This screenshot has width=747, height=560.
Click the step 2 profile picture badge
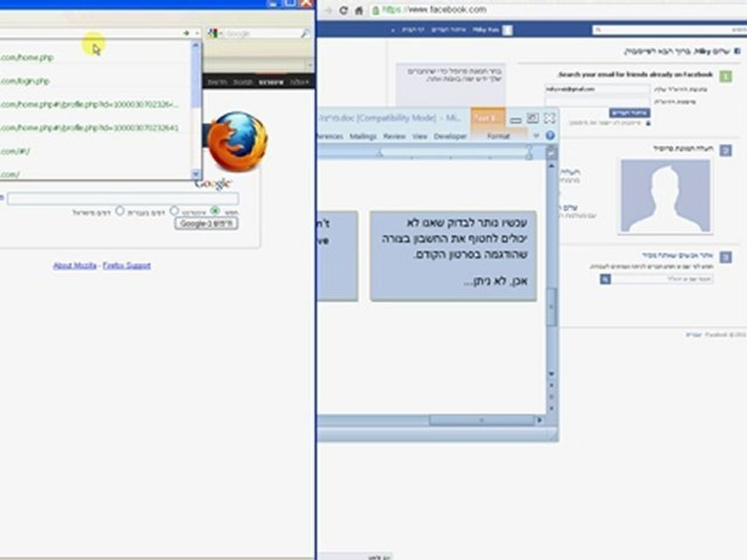tap(725, 150)
